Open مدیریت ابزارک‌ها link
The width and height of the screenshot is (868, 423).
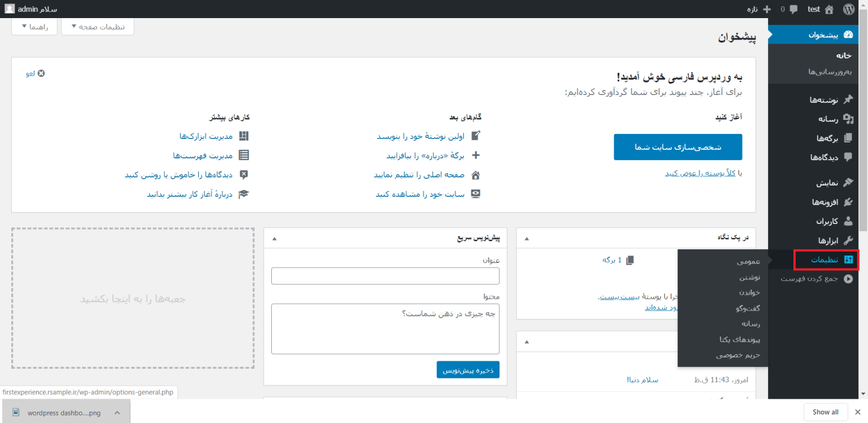point(206,136)
